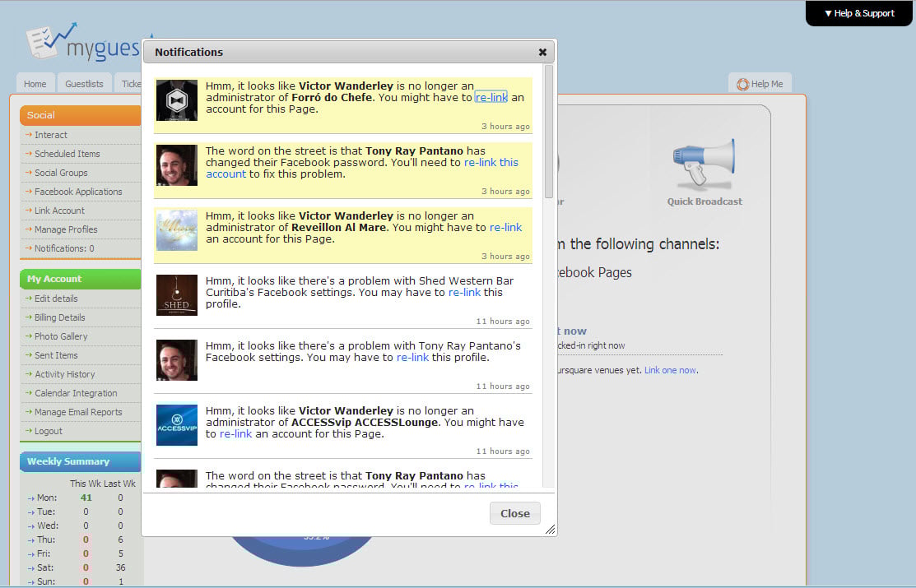
Task: Click the ACCESSvip blue logo thumbnail
Action: pos(177,425)
